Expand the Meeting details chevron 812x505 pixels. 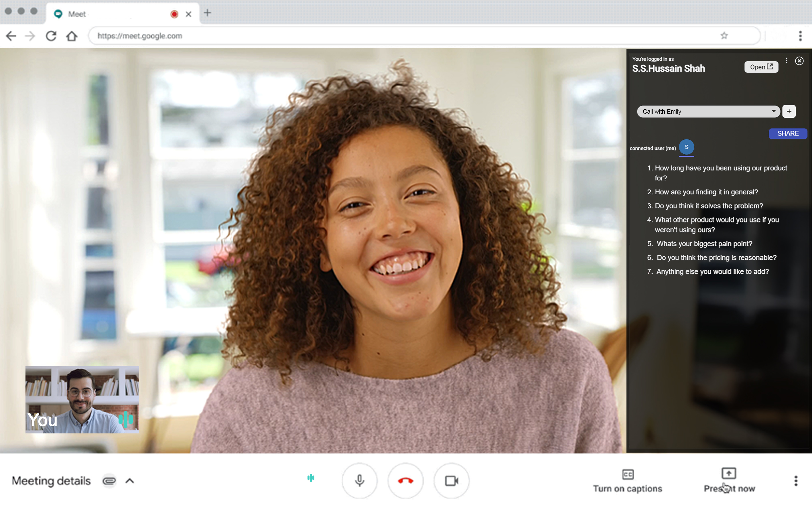pyautogui.click(x=130, y=481)
